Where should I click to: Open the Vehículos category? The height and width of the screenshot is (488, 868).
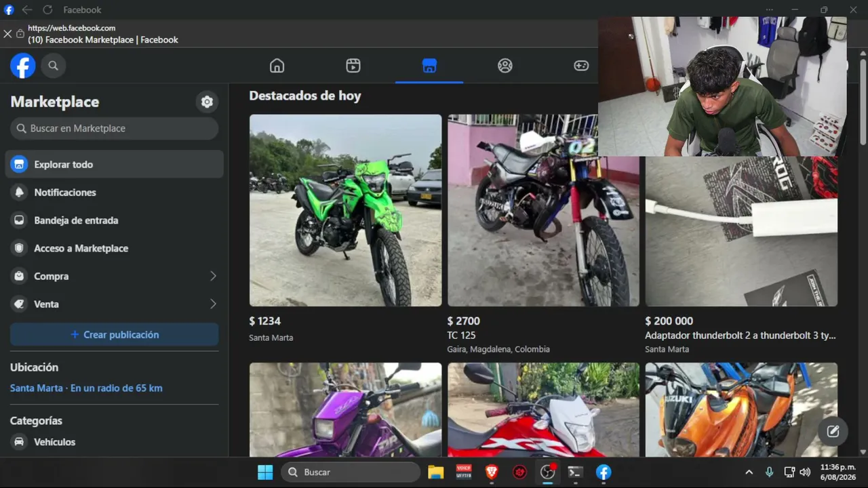(x=114, y=442)
